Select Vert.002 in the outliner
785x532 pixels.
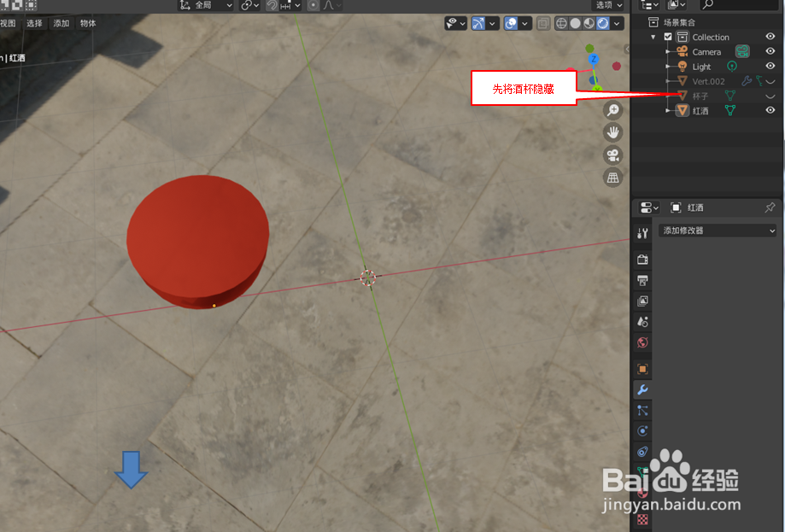point(708,81)
